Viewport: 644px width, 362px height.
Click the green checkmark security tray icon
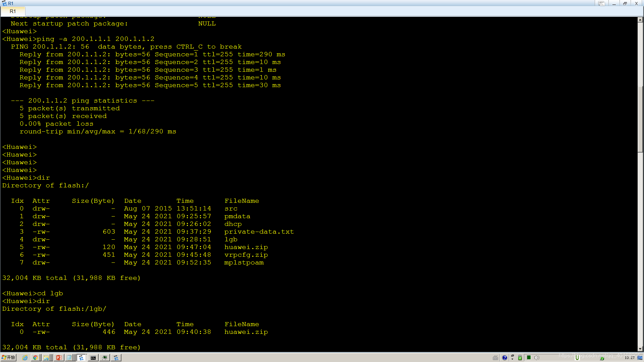coord(602,358)
